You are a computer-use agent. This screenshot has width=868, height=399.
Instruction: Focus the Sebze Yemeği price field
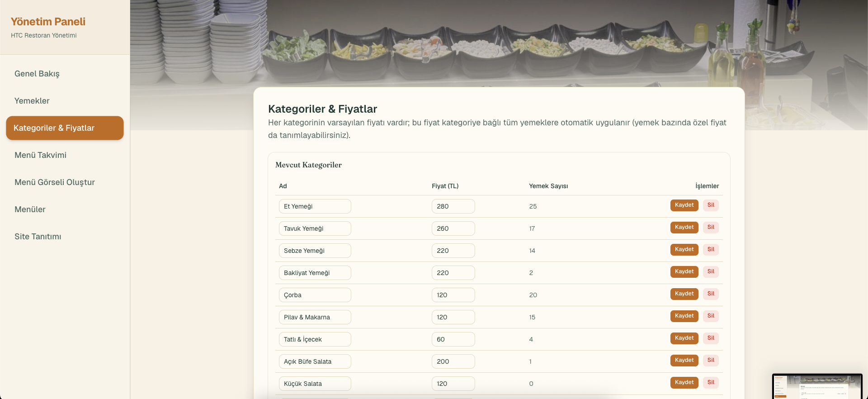(x=453, y=251)
